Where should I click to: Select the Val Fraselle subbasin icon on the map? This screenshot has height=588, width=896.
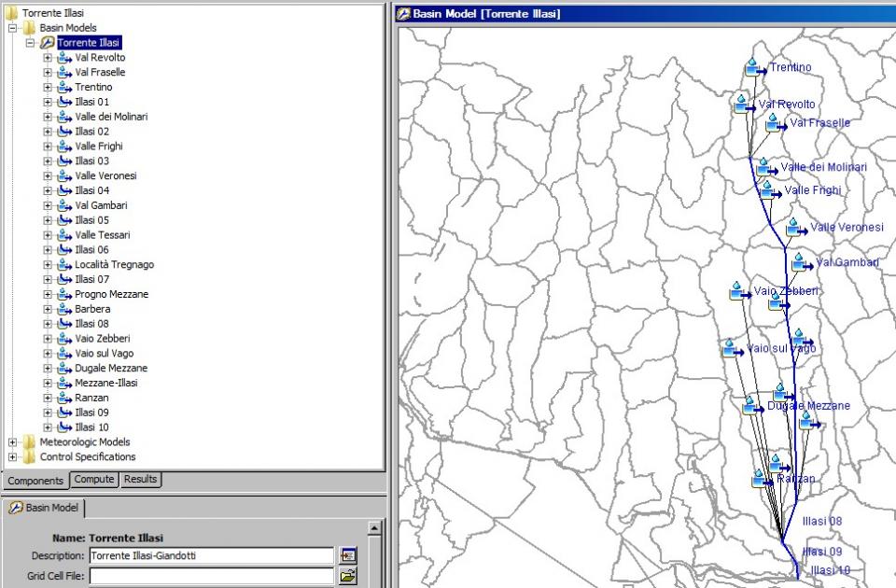(x=775, y=123)
